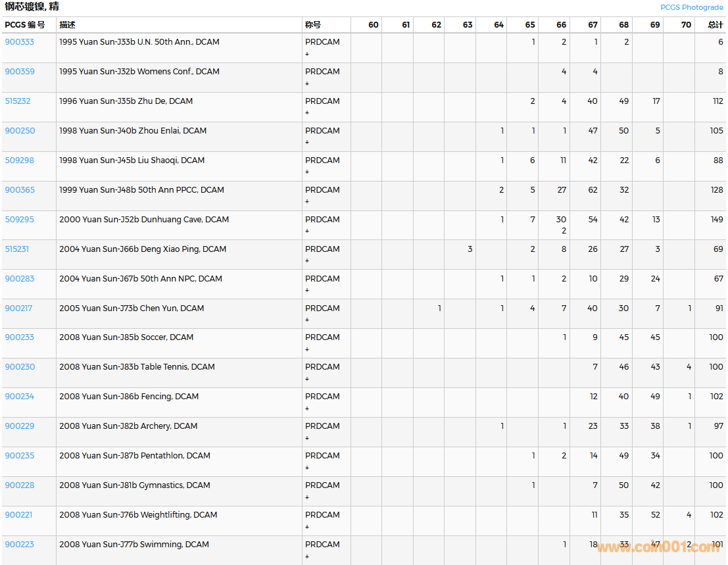Select PCGS number 900250 for Zhou Enlai
Viewport: 728px width, 565px height.
point(20,131)
